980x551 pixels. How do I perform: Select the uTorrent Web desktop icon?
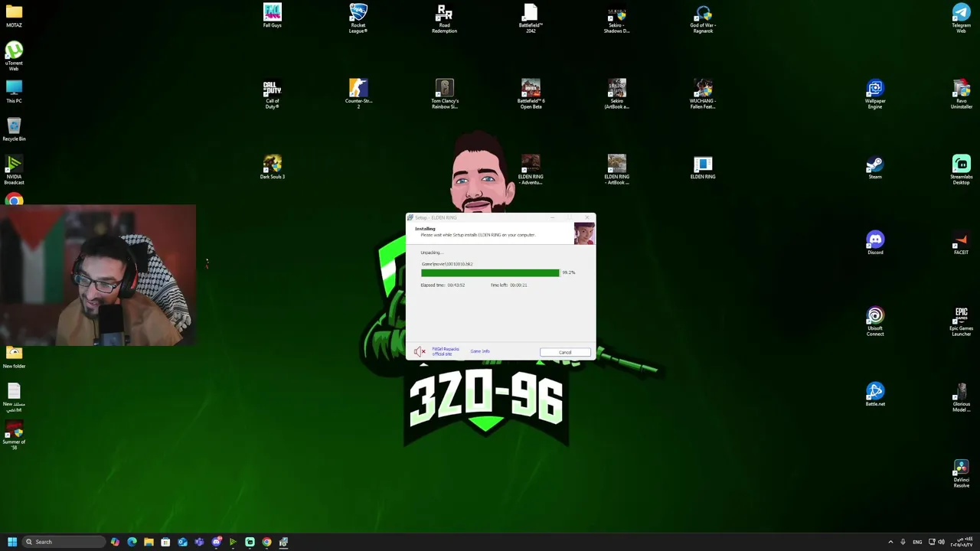pyautogui.click(x=14, y=57)
